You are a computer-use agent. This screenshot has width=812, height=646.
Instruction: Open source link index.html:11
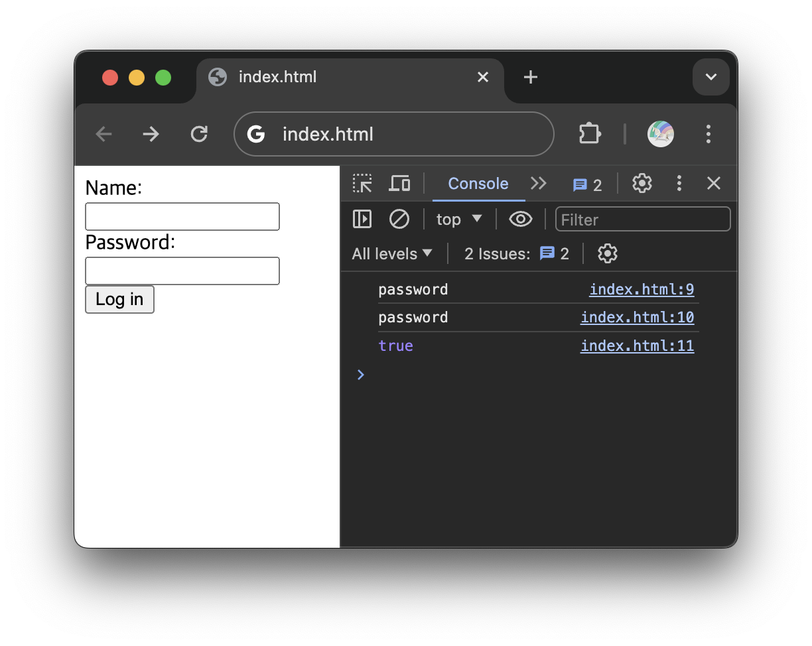(x=638, y=346)
